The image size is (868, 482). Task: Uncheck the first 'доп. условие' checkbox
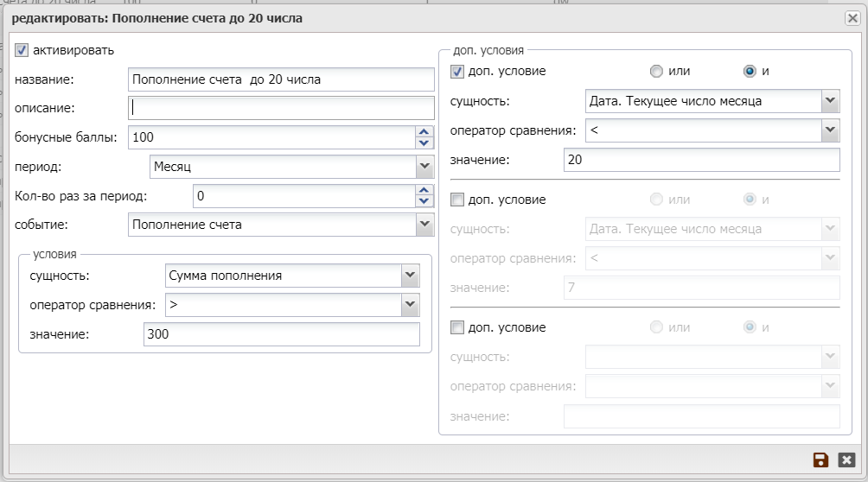458,71
